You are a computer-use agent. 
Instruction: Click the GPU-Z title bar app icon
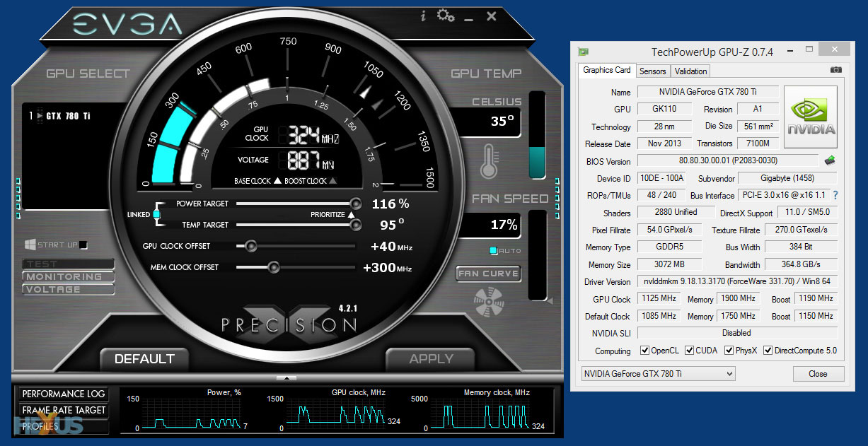click(x=584, y=52)
